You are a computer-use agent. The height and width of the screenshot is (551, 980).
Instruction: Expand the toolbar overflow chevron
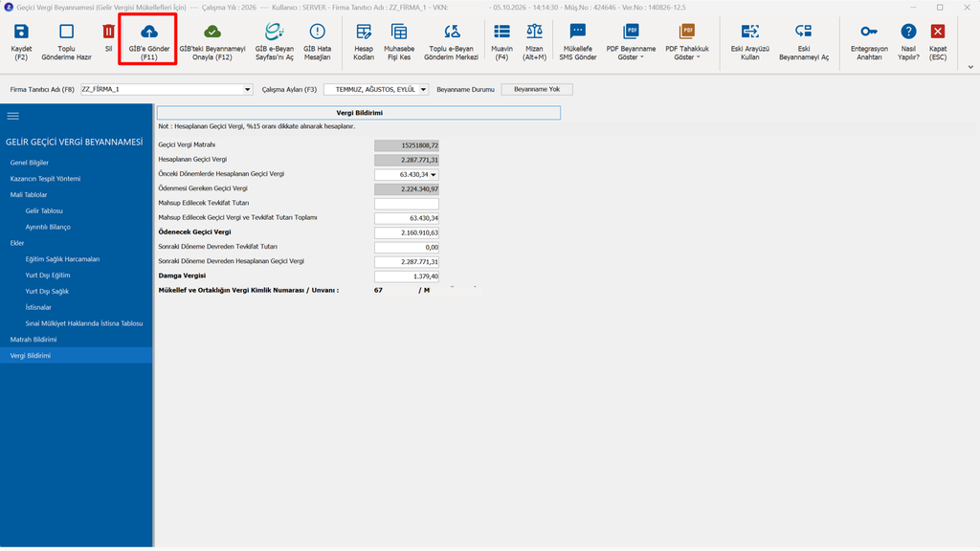point(970,67)
